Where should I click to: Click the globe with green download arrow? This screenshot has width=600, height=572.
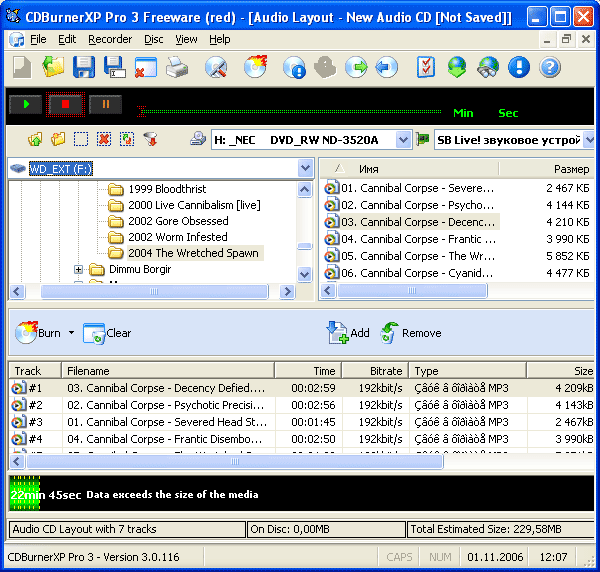(457, 67)
